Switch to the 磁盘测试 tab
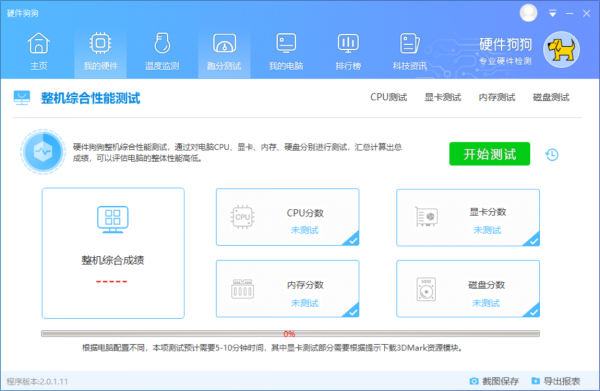This screenshot has height=391, width=600. pos(551,97)
